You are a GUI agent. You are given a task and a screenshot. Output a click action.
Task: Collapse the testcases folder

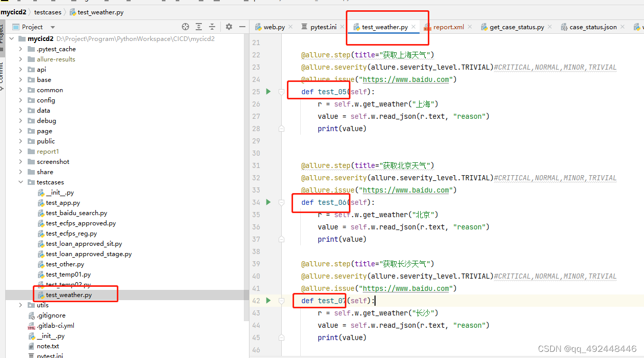20,182
